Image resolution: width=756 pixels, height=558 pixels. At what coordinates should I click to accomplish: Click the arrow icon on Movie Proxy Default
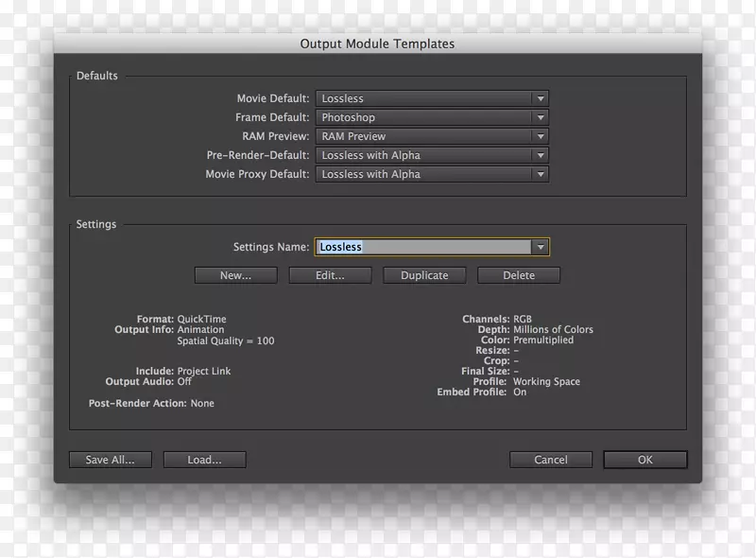[x=540, y=174]
